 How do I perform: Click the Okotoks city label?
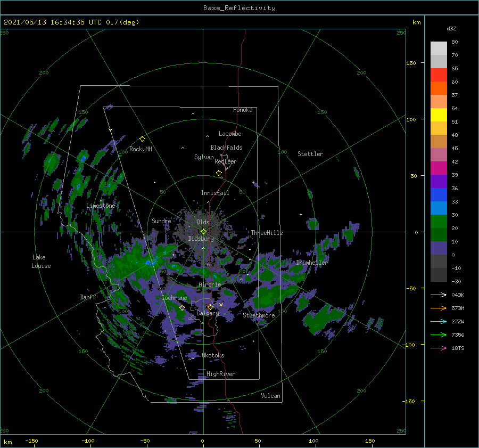[x=213, y=355]
